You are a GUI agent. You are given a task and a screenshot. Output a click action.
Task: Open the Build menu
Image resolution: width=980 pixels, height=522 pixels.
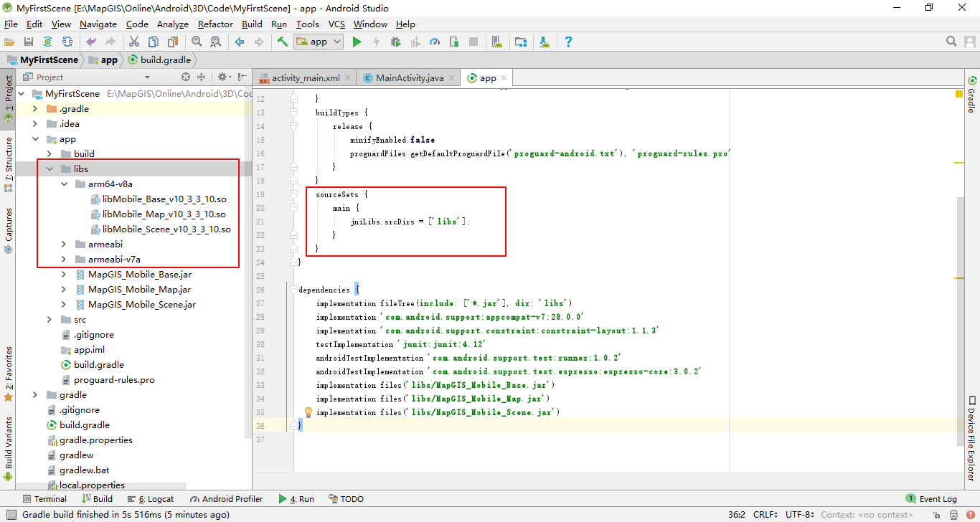[252, 24]
